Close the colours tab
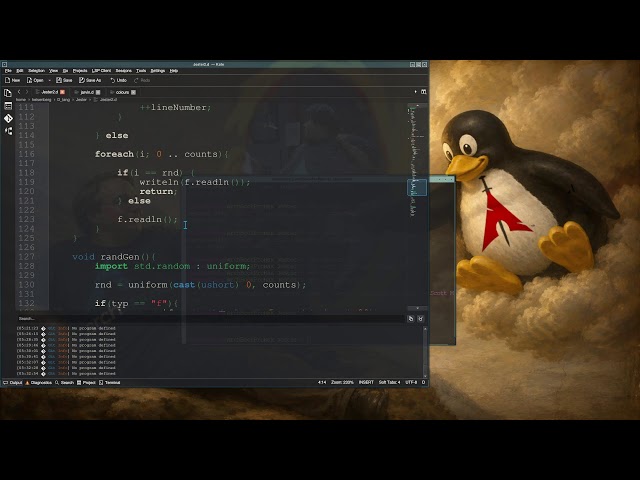 click(x=133, y=92)
